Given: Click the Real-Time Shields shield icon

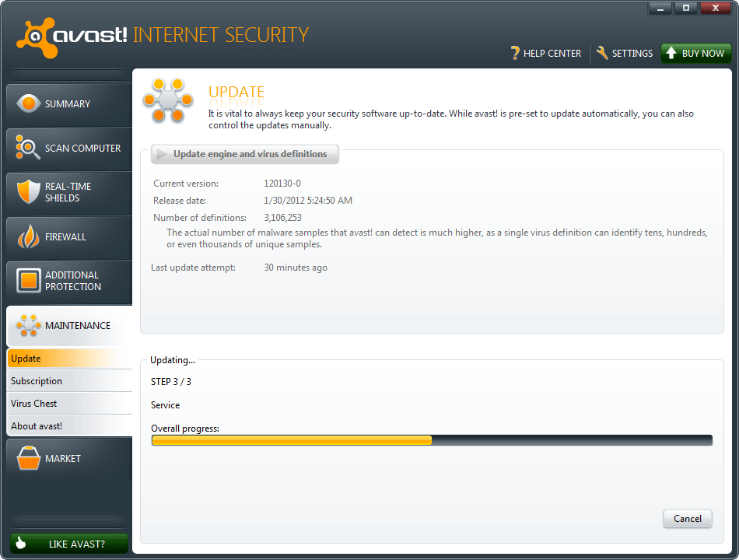Looking at the screenshot, I should [x=28, y=191].
